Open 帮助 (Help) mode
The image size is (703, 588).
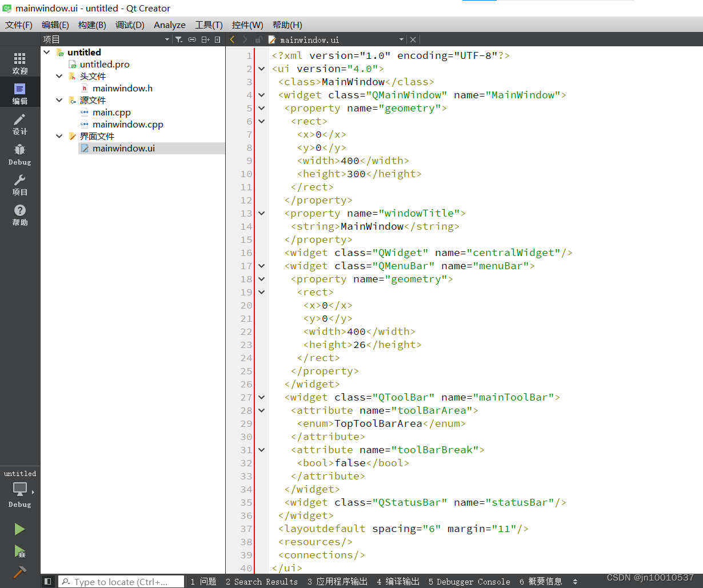[20, 215]
